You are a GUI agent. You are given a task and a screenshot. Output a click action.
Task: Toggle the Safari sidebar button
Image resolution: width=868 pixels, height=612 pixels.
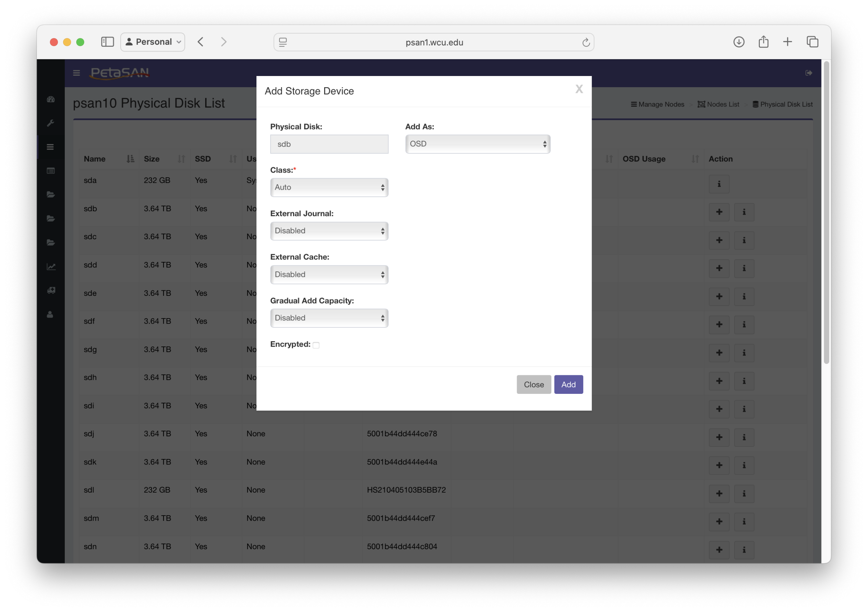click(x=107, y=42)
